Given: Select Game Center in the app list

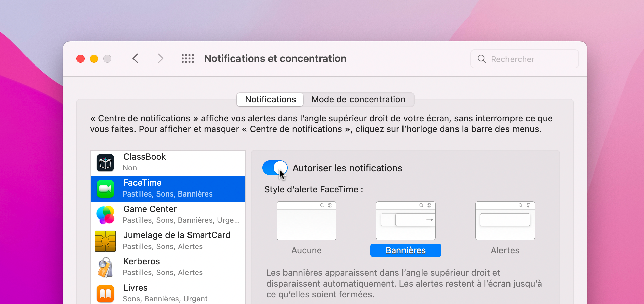Looking at the screenshot, I should click(x=168, y=215).
